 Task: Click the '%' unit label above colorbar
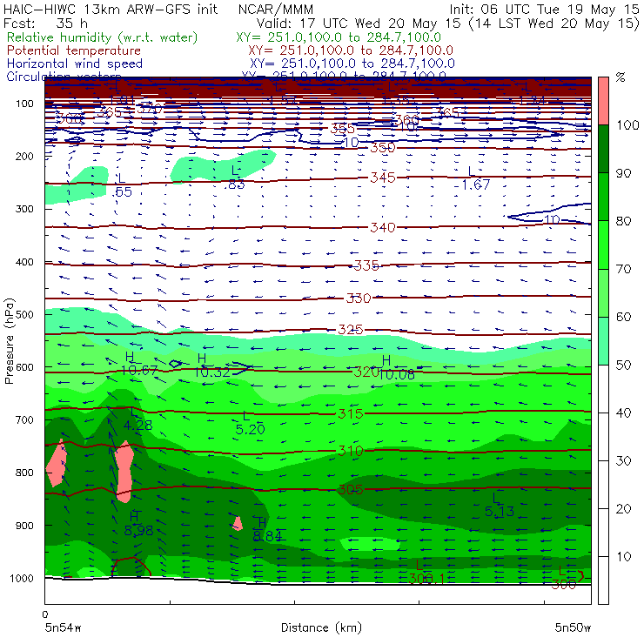[x=621, y=77]
